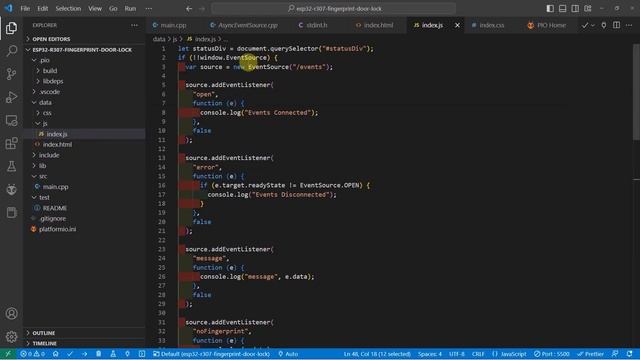Open the PlatformIO alien-head view
The image size is (640, 360).
click(11, 189)
